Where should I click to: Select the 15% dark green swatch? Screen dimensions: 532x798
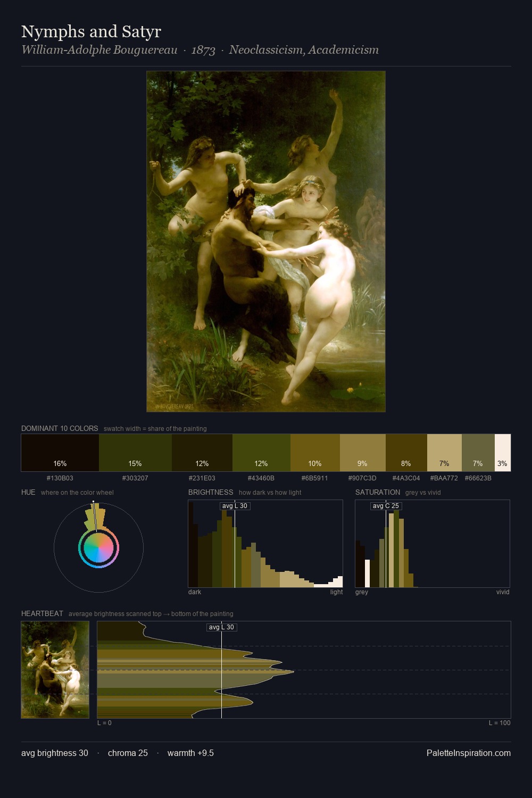(x=135, y=453)
